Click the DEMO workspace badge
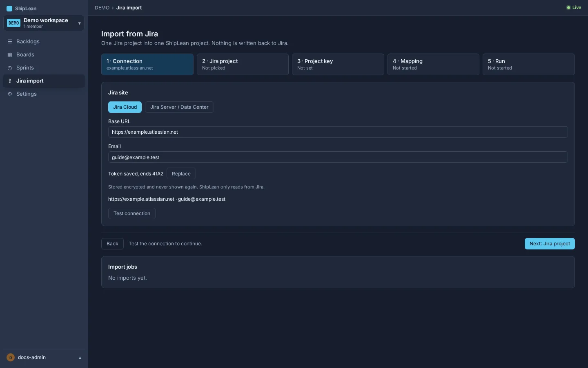The height and width of the screenshot is (368, 588). point(14,23)
